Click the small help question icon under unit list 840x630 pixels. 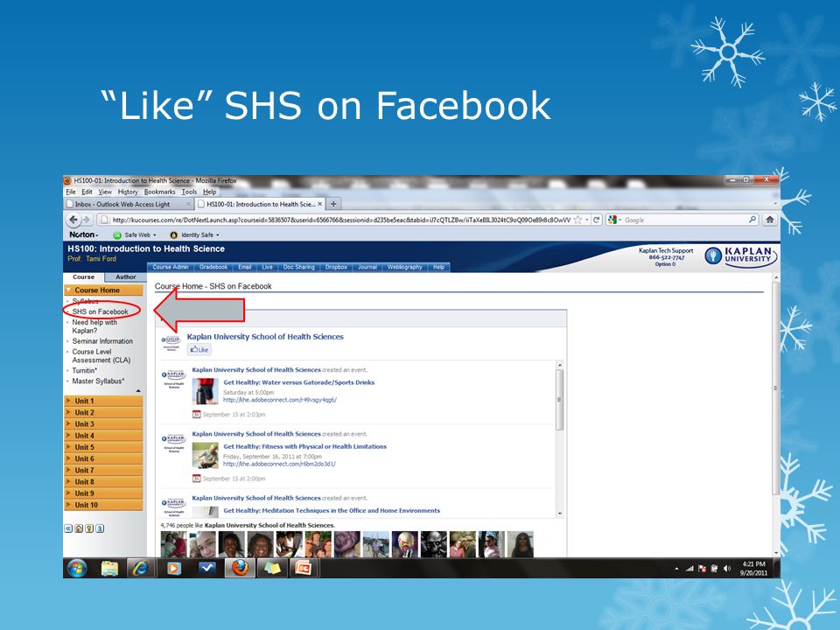point(89,528)
